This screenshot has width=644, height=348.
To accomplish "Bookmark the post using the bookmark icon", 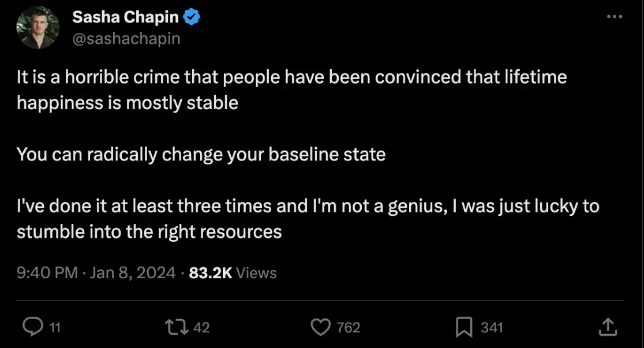I will click(x=464, y=327).
